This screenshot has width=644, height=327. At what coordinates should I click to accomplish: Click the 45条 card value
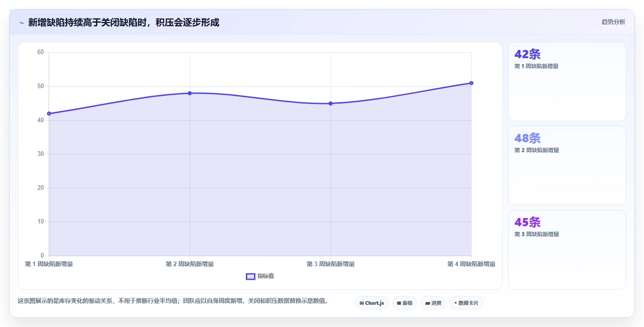527,222
